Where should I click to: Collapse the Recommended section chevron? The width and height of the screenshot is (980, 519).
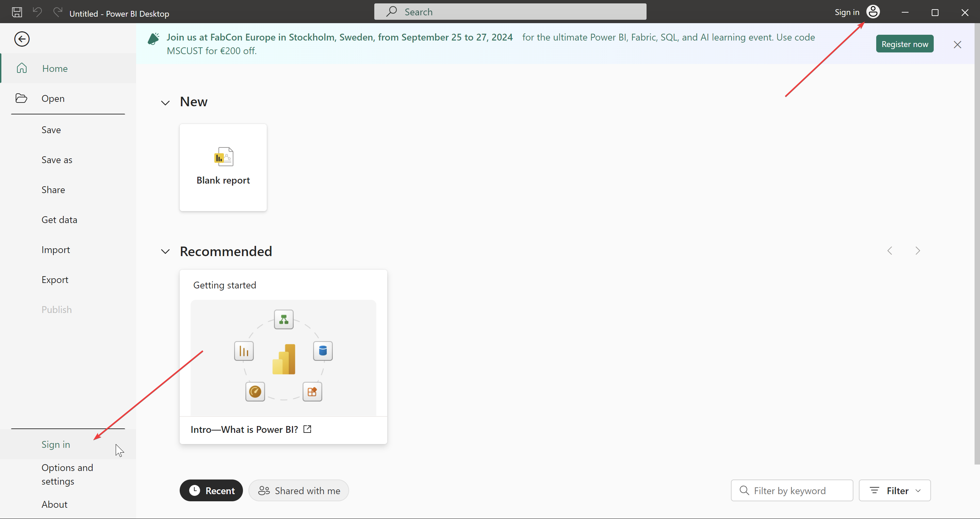click(165, 251)
